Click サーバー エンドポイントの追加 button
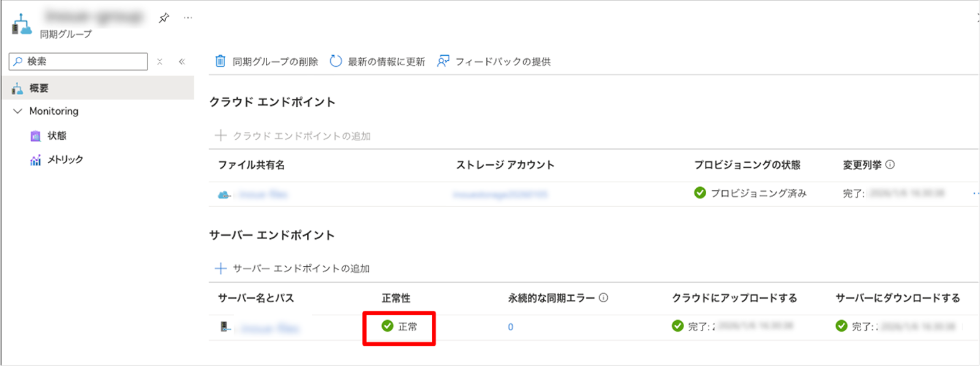This screenshot has height=366, width=980. point(292,269)
